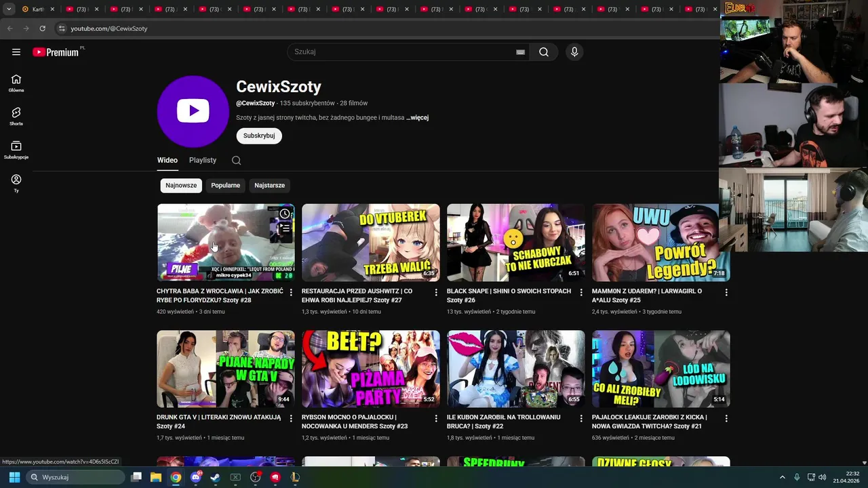Open options menu for Szoty #28
The width and height of the screenshot is (868, 488).
[x=291, y=292]
